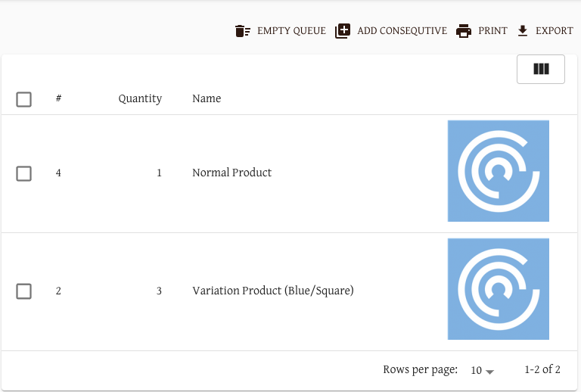Select the Normal Product name cell

(232, 173)
